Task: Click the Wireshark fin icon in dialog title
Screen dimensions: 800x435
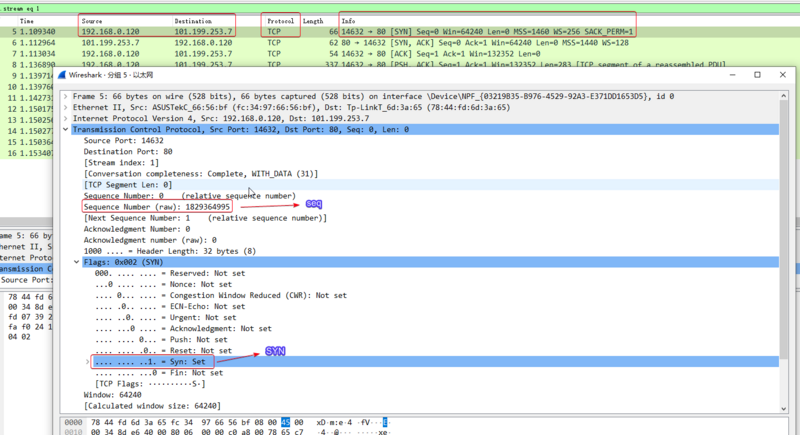Action: coord(62,75)
